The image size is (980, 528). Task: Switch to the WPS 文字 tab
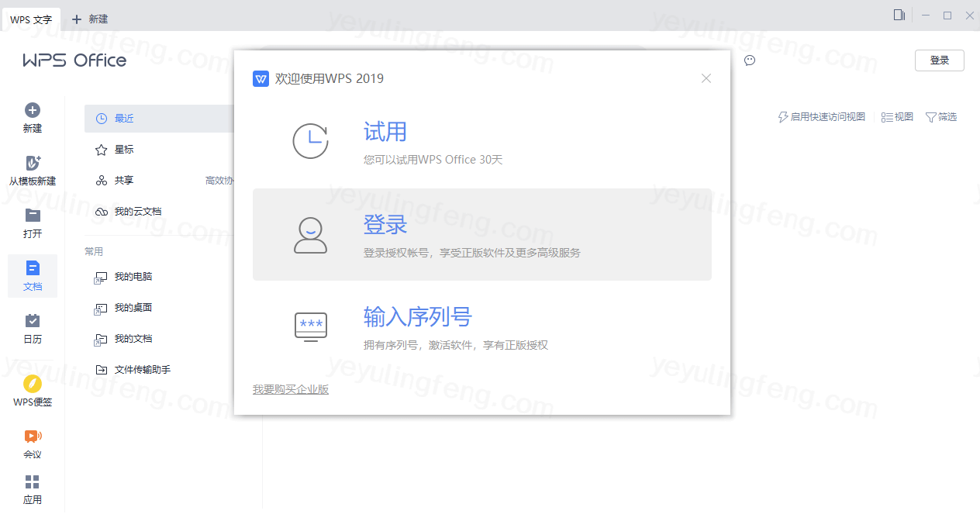31,20
